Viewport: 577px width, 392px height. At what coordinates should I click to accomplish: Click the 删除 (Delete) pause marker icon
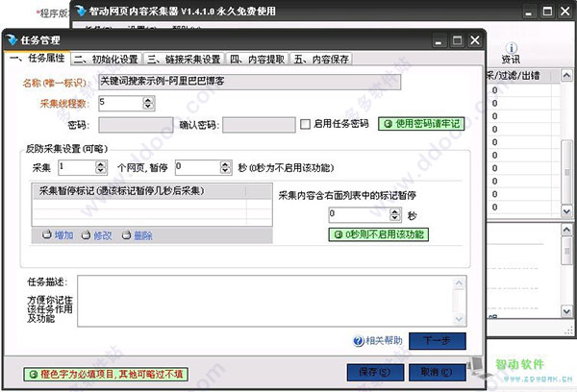click(x=126, y=234)
